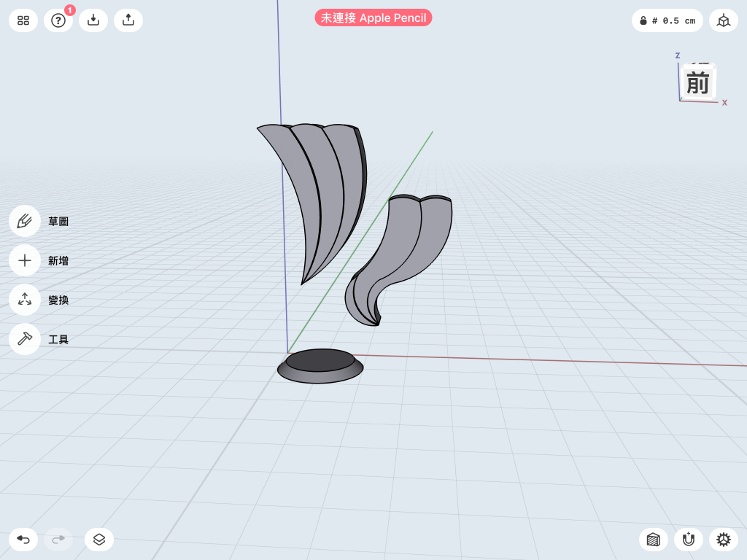
Task: Toggle perspective view cube icon
Action: pos(723,20)
